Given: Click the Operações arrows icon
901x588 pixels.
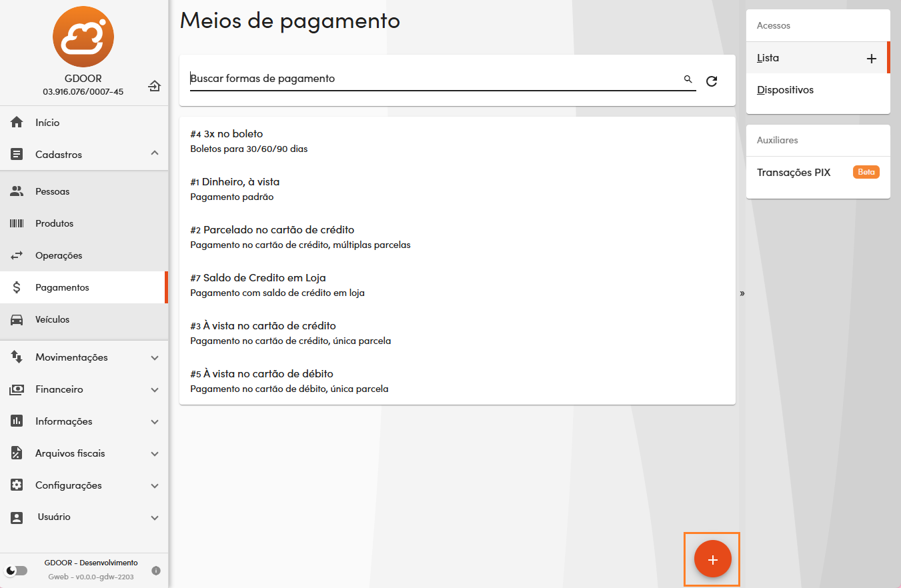Looking at the screenshot, I should [x=17, y=255].
